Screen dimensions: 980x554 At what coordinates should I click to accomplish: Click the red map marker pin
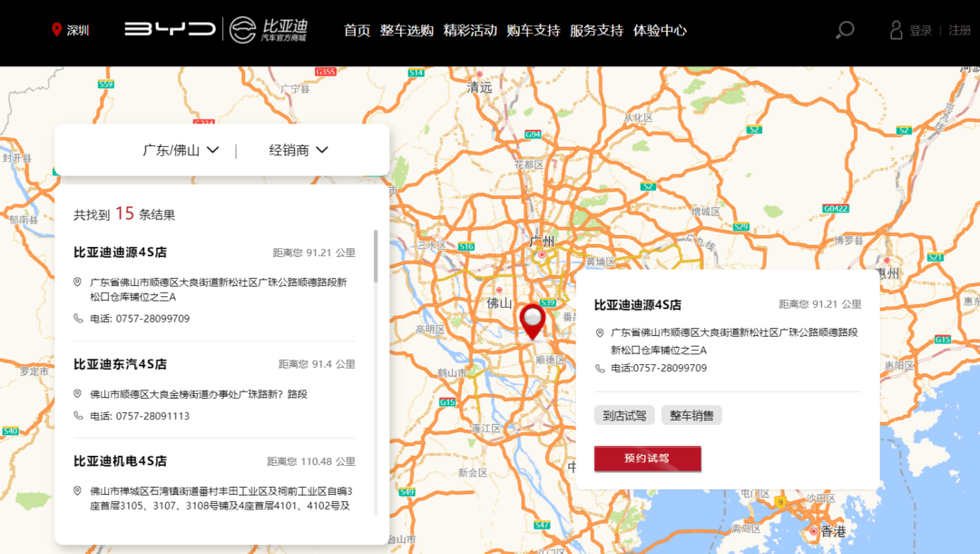coord(533,322)
